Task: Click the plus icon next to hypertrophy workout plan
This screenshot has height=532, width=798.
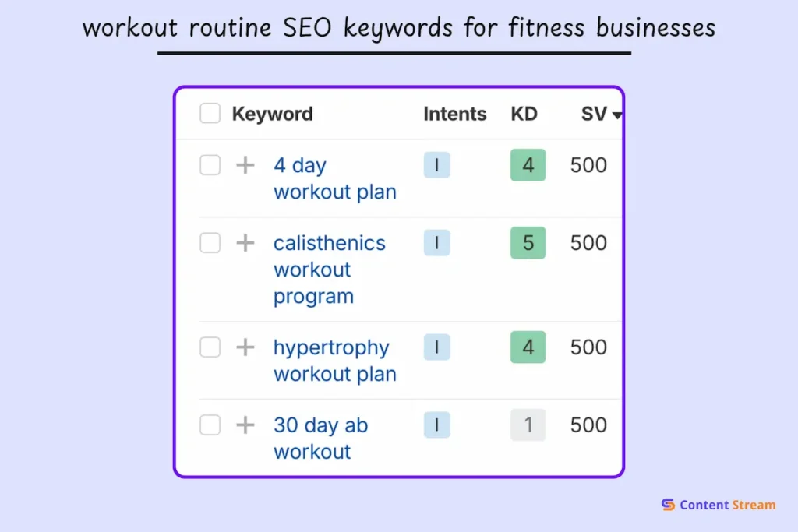Action: coord(245,347)
